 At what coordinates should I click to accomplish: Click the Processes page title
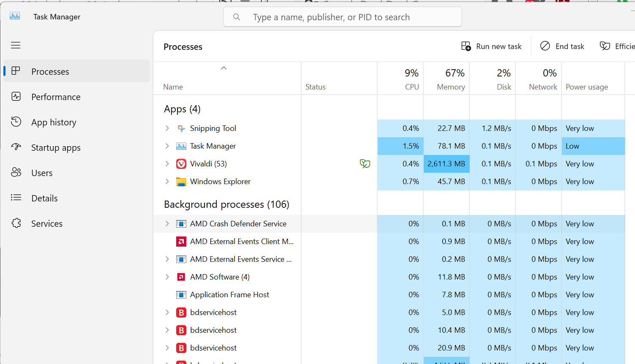[183, 47]
